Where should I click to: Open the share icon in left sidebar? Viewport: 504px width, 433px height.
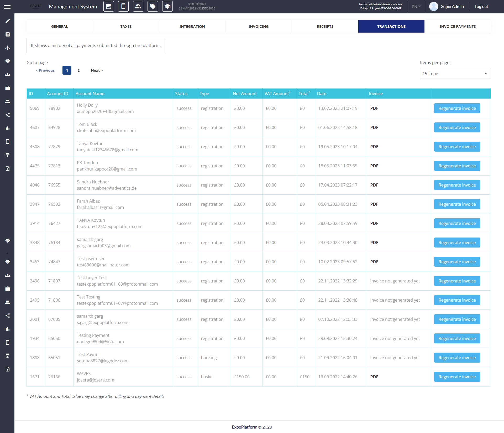(x=8, y=115)
